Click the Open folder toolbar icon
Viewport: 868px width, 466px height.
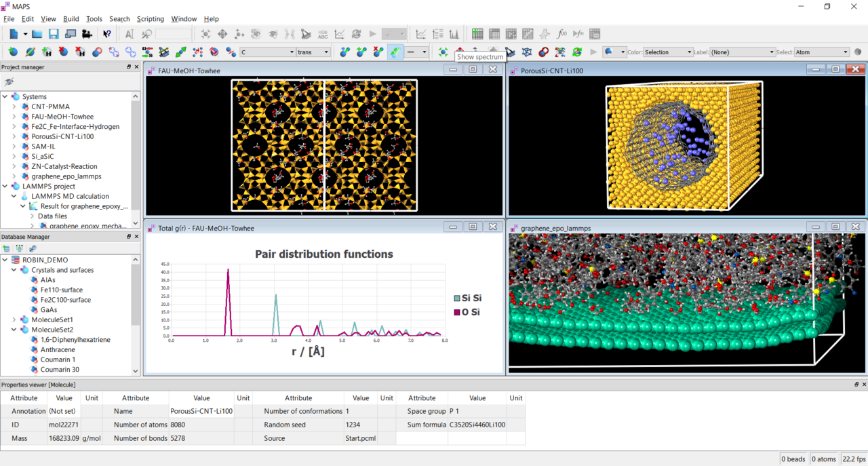point(37,34)
